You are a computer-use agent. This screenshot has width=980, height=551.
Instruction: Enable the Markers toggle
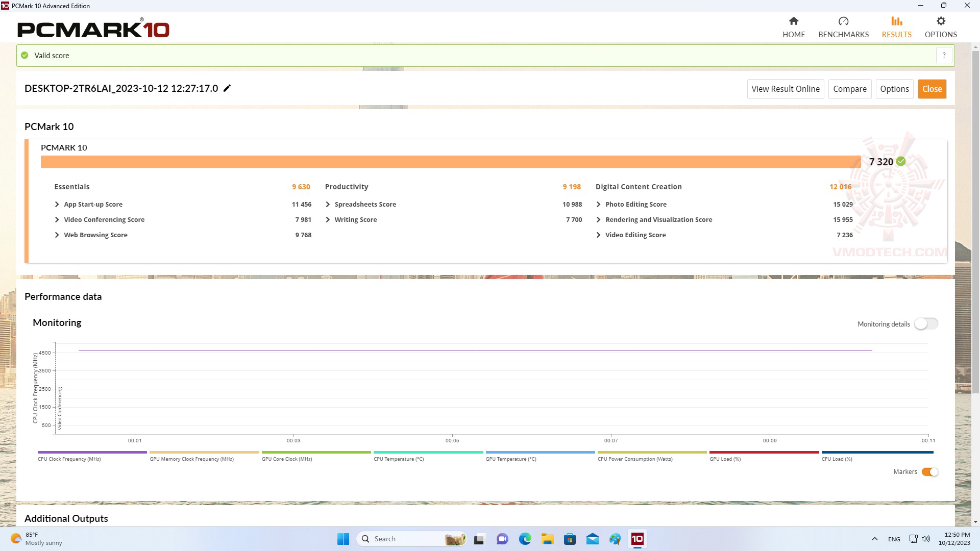point(928,471)
